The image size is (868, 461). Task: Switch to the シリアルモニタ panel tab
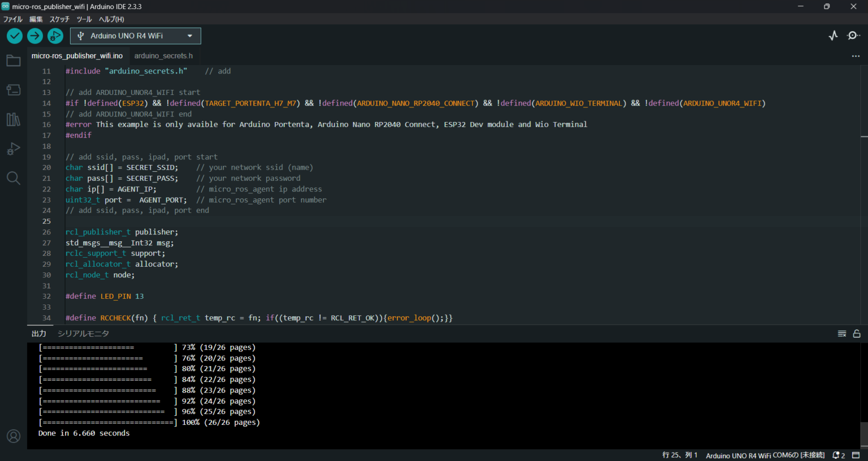(83, 334)
